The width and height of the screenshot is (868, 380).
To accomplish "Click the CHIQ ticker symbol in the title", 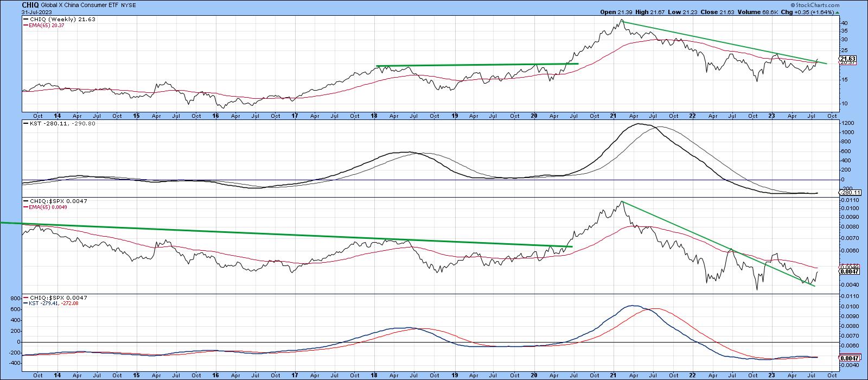I will pyautogui.click(x=31, y=6).
